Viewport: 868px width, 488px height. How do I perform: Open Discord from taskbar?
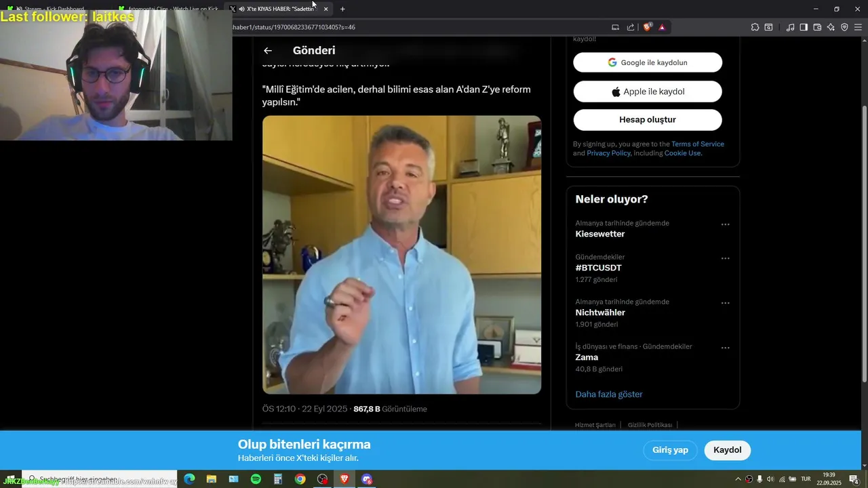click(367, 479)
